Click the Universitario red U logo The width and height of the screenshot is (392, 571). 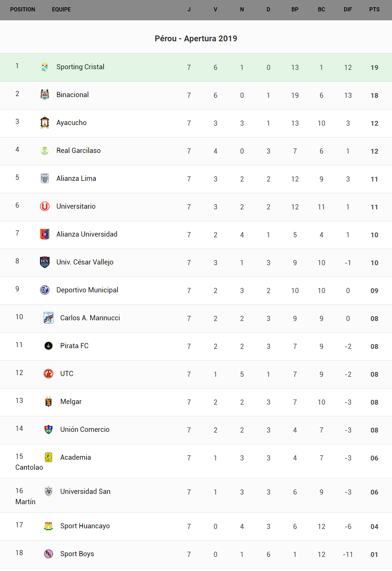click(x=45, y=206)
